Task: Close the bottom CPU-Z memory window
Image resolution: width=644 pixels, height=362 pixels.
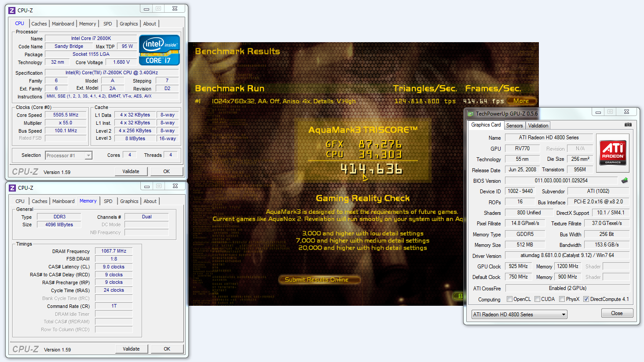Action: tap(175, 186)
